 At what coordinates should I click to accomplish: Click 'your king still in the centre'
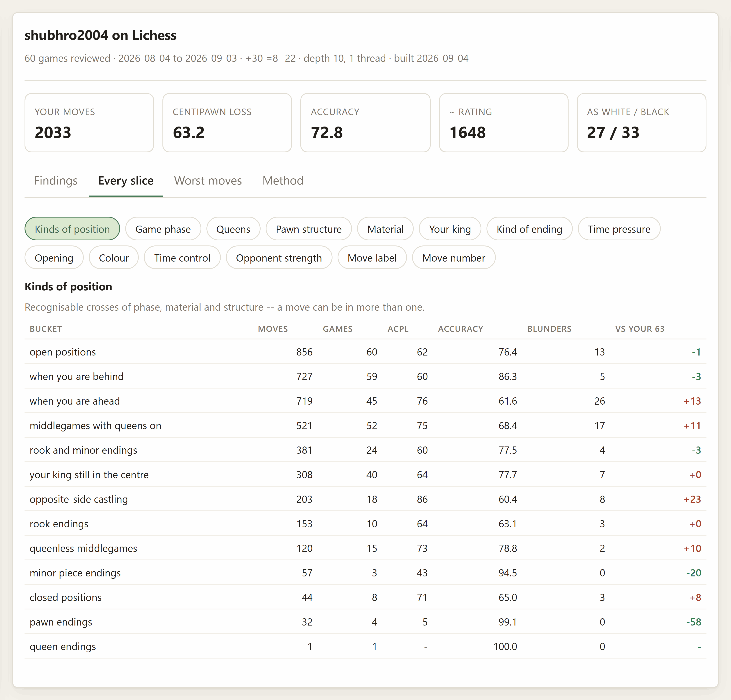coord(89,475)
